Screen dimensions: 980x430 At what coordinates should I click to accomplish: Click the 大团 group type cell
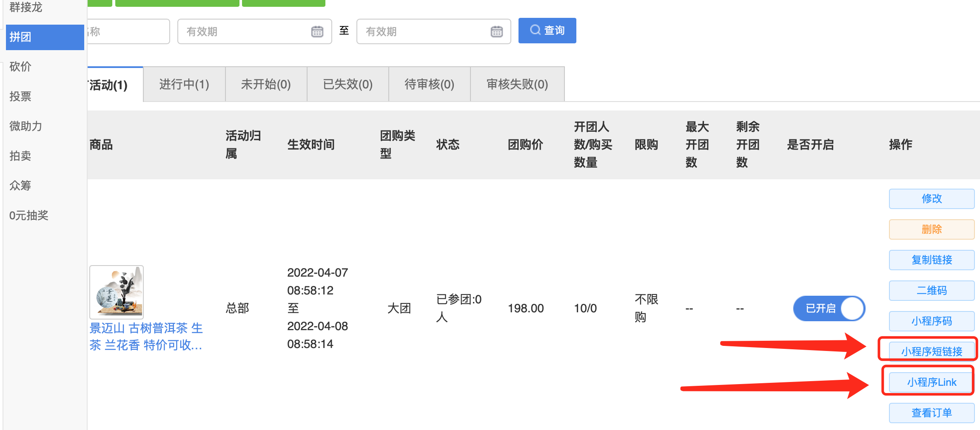[399, 308]
